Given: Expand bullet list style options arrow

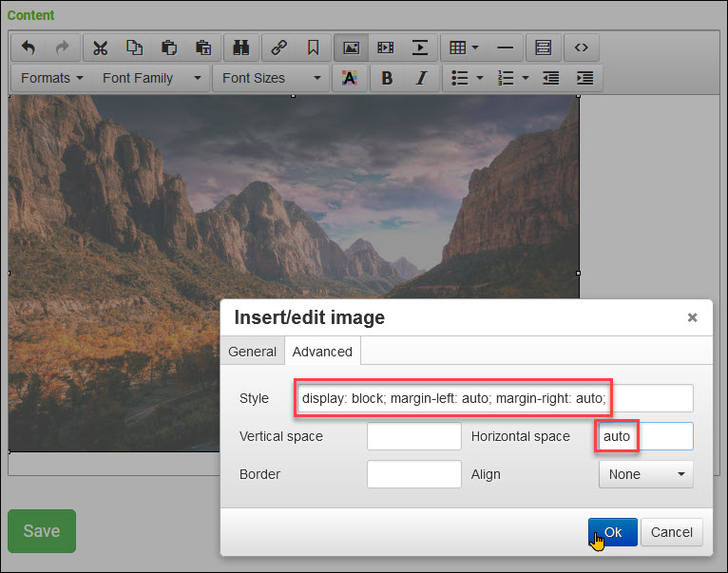Looking at the screenshot, I should click(x=480, y=78).
